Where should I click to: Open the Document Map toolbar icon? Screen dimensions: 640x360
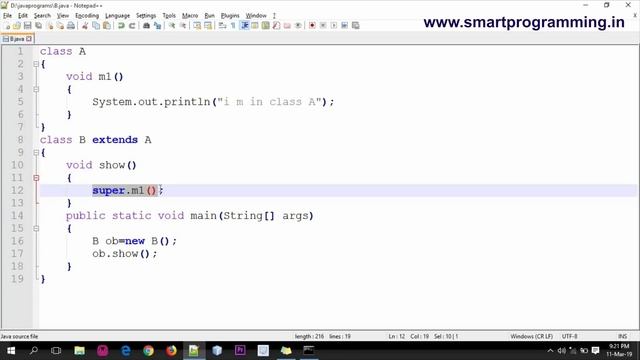coord(265,26)
